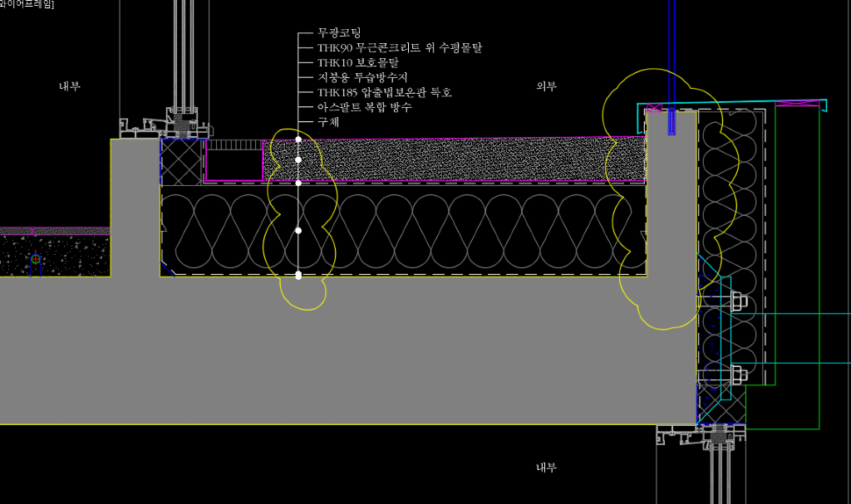Pick the 지붕용 투습방수지 annotation
851x504 pixels.
tap(362, 78)
